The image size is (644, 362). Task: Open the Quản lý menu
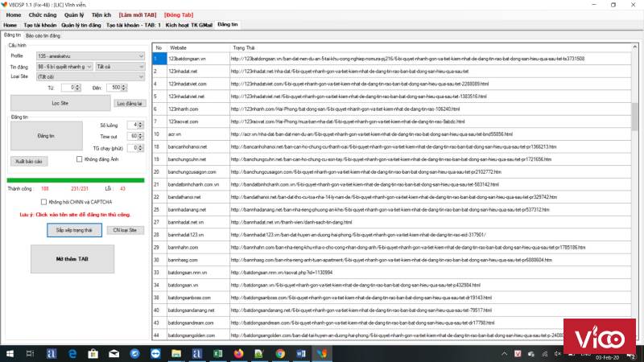point(74,14)
